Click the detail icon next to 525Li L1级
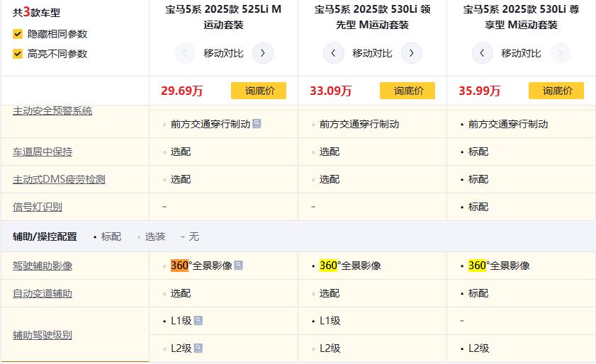Image resolution: width=596 pixels, height=364 pixels. (198, 320)
